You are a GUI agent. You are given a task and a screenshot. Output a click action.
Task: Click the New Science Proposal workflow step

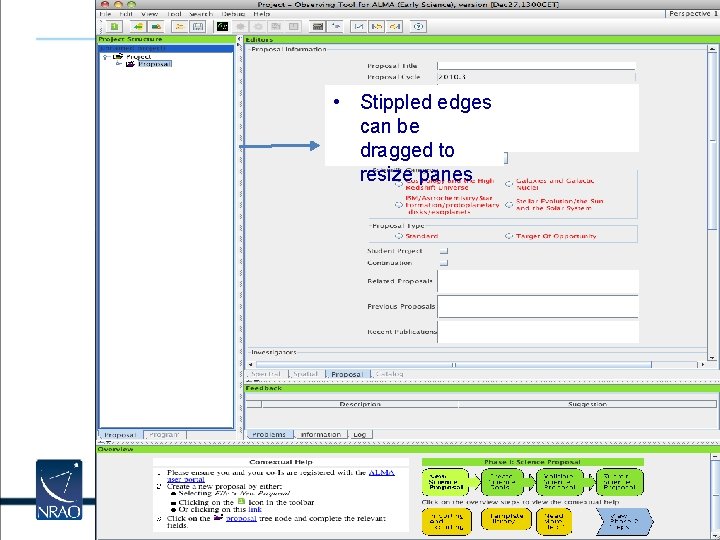[445, 482]
